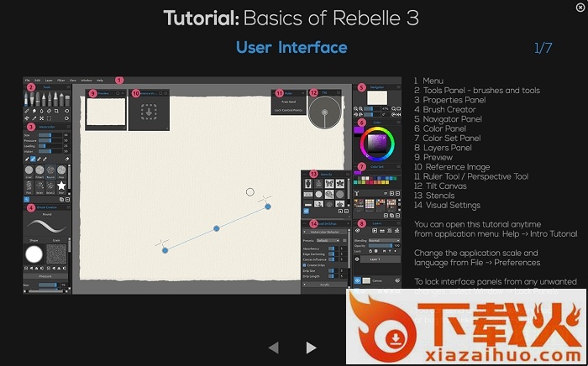Adjust the Water slider in Watercolor panel

(50, 151)
